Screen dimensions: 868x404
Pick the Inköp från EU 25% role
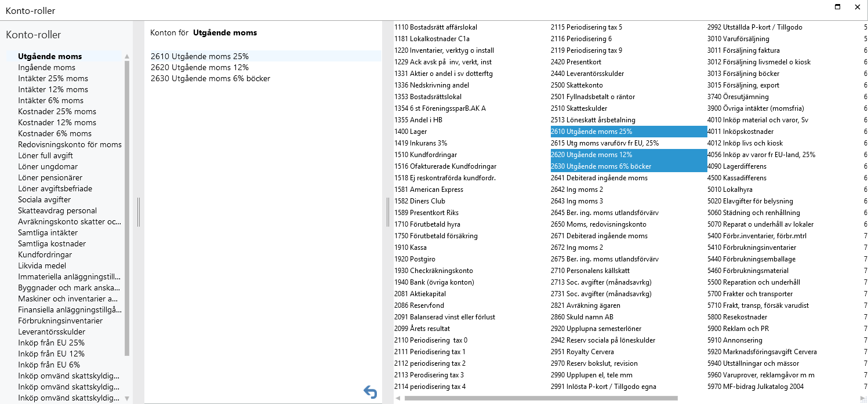tap(51, 343)
